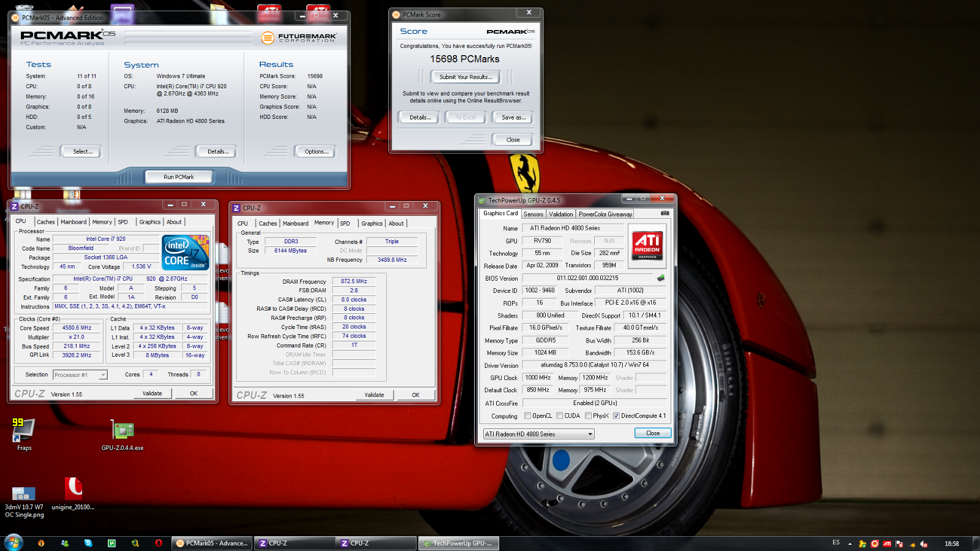Click Validate in left CPU-Z window
Image resolution: width=980 pixels, height=551 pixels.
pos(153,393)
